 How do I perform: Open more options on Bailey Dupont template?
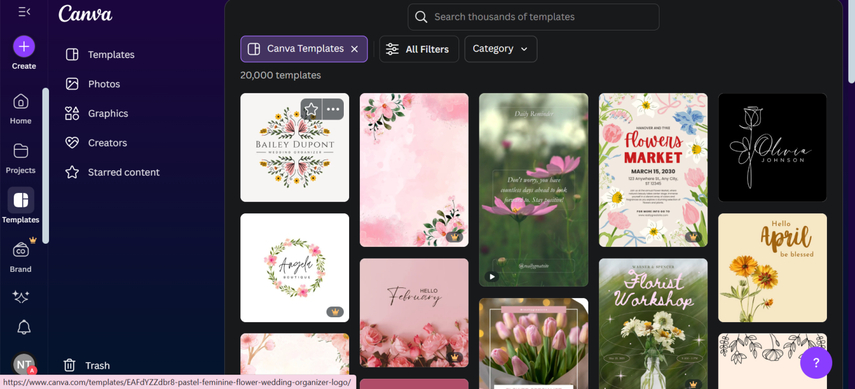[x=333, y=109]
